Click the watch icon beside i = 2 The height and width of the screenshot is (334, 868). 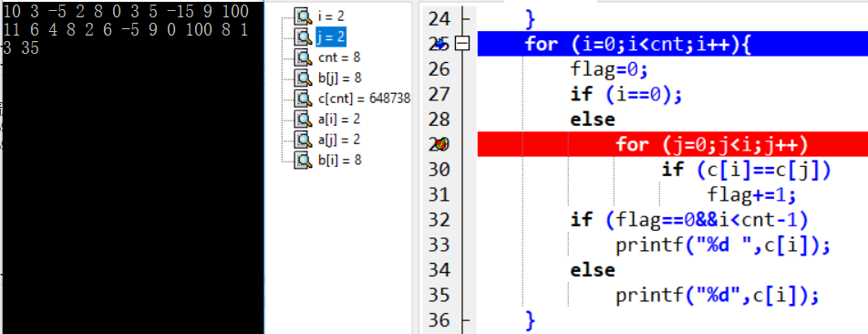coord(304,16)
